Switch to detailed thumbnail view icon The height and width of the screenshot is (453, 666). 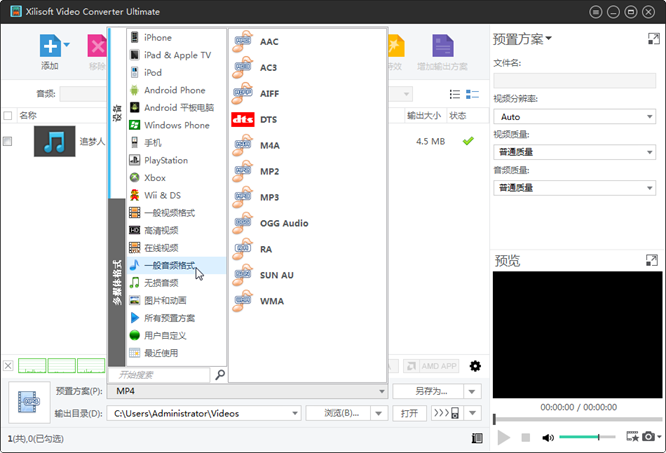(x=472, y=94)
